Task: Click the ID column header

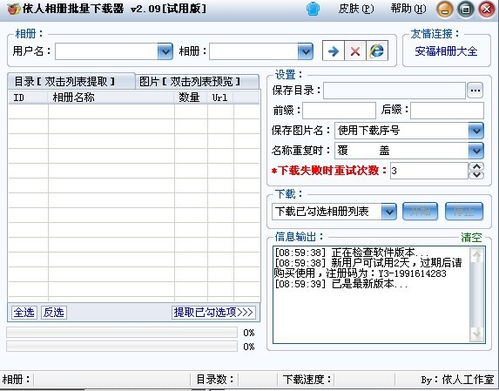Action: click(x=28, y=98)
